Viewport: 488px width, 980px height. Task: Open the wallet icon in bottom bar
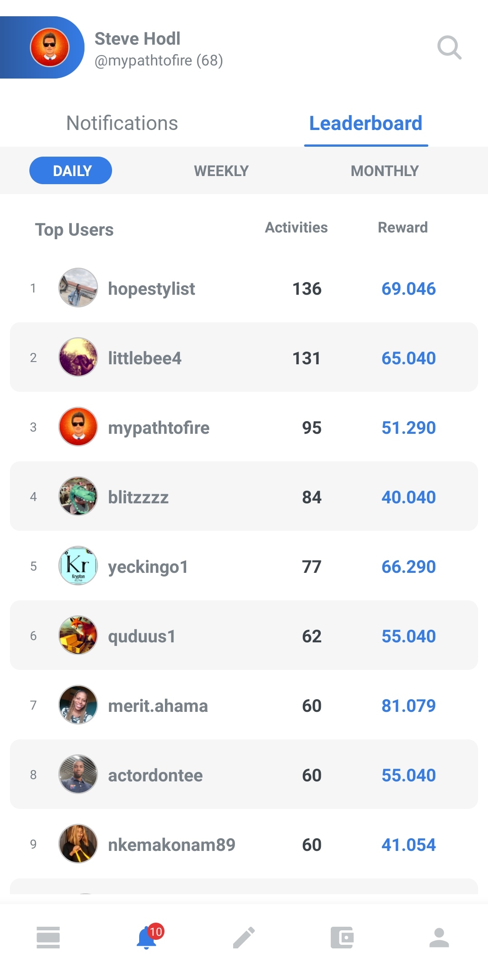(342, 938)
